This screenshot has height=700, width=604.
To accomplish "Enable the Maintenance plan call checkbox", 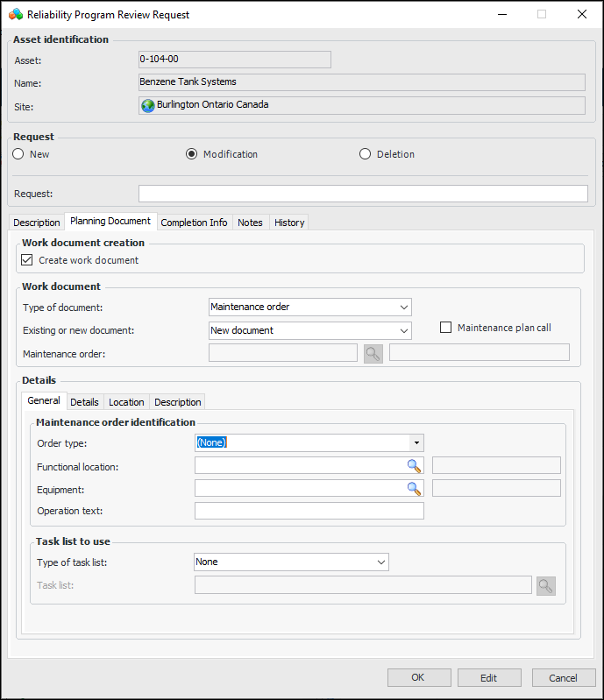I will 446,328.
